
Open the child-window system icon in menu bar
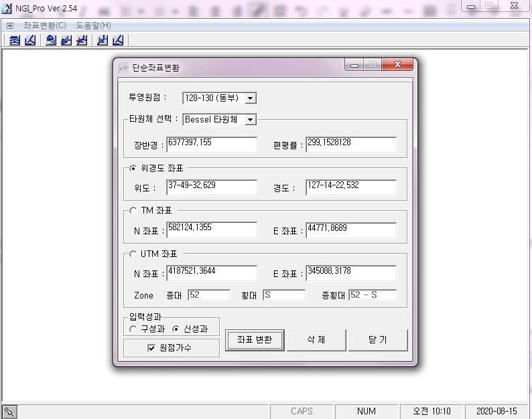pos(10,25)
